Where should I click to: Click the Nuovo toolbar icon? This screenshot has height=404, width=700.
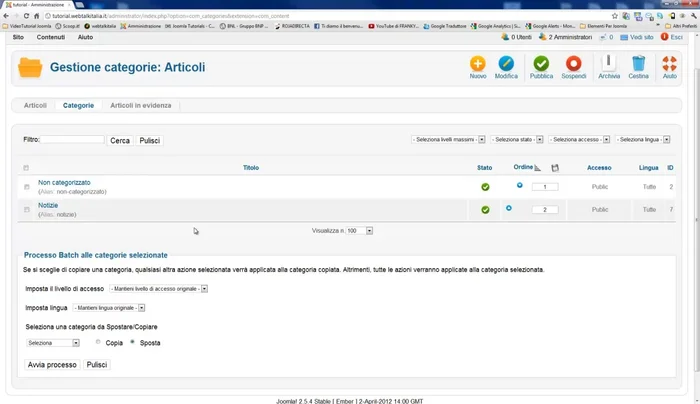click(478, 64)
